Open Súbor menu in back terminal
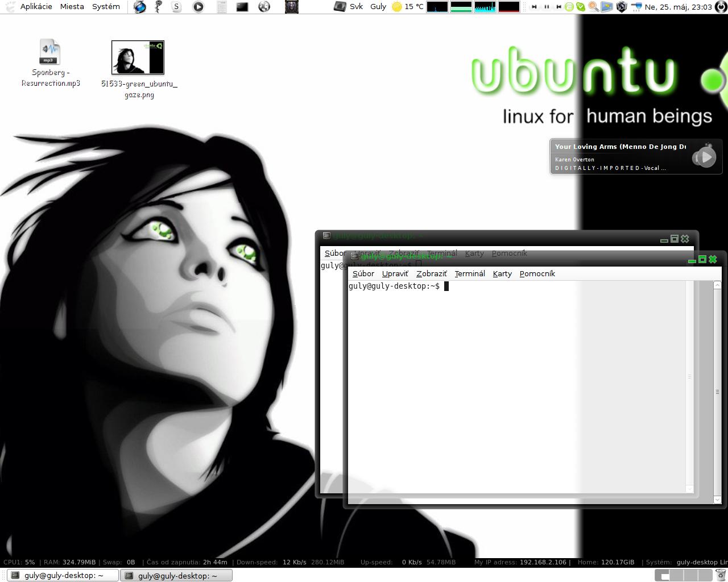This screenshot has width=728, height=582. pos(334,253)
